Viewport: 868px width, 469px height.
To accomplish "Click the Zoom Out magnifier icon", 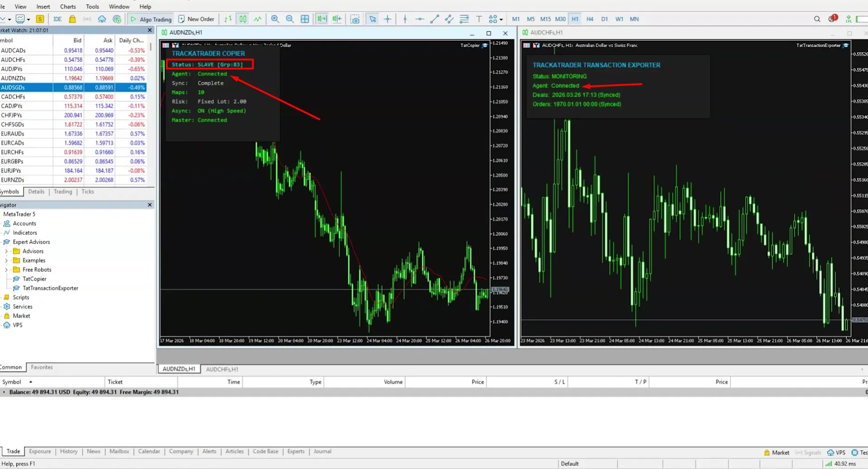I will point(290,19).
